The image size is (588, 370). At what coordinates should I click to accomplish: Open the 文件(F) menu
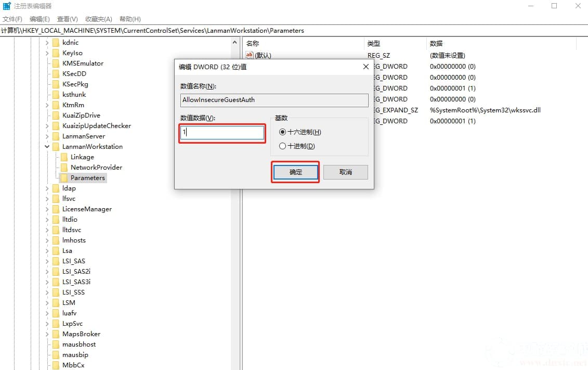12,19
